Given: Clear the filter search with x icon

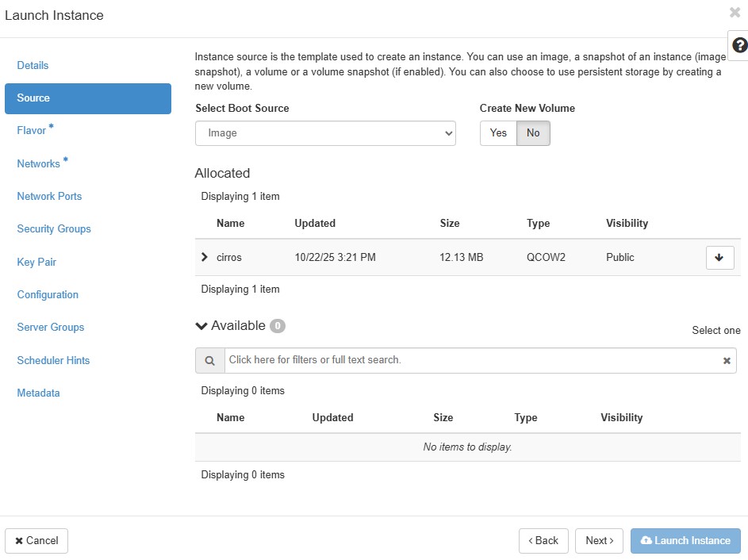Looking at the screenshot, I should [x=726, y=361].
